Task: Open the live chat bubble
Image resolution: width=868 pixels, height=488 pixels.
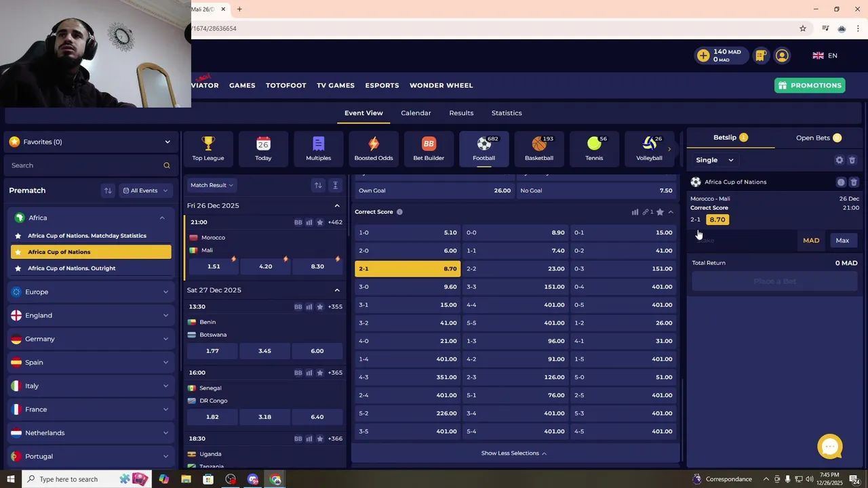Action: [830, 447]
